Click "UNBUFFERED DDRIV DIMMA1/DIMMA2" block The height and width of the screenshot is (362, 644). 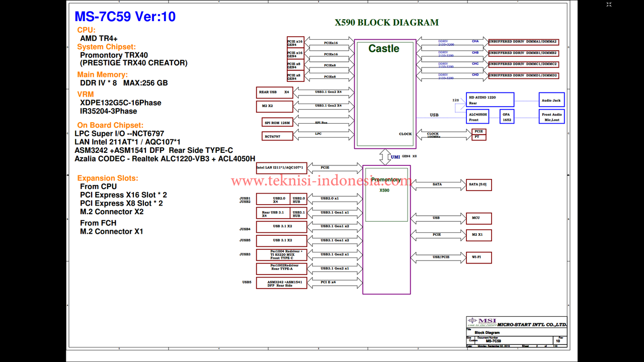point(523,42)
